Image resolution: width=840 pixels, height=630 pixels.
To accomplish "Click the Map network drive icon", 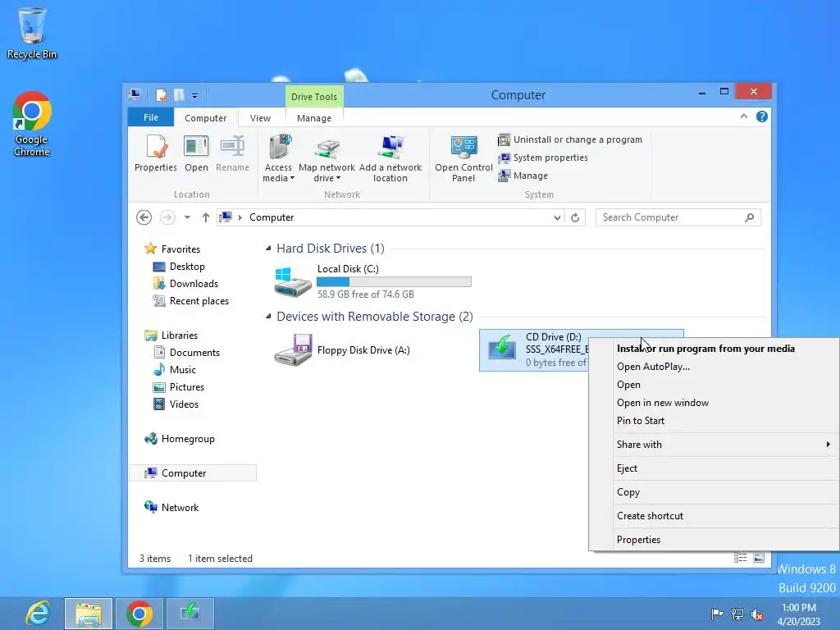I will coord(326,158).
